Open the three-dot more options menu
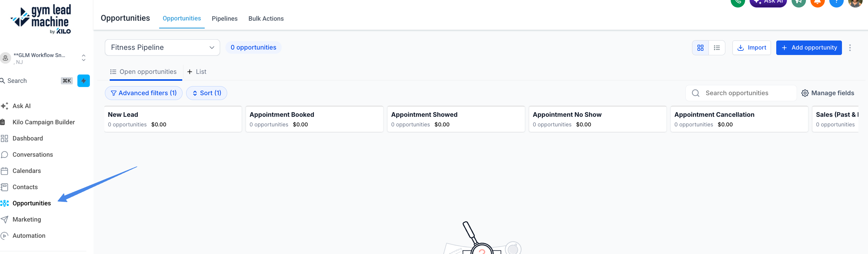Image resolution: width=868 pixels, height=254 pixels. pos(850,48)
